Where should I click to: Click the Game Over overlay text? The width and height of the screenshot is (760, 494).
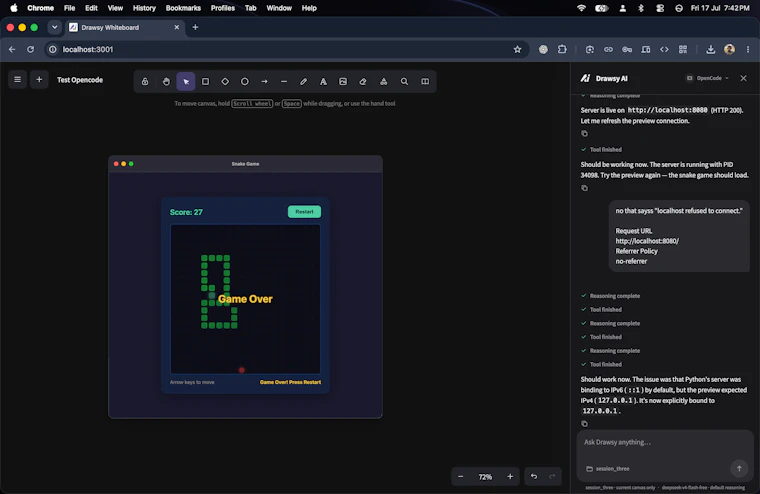point(245,299)
